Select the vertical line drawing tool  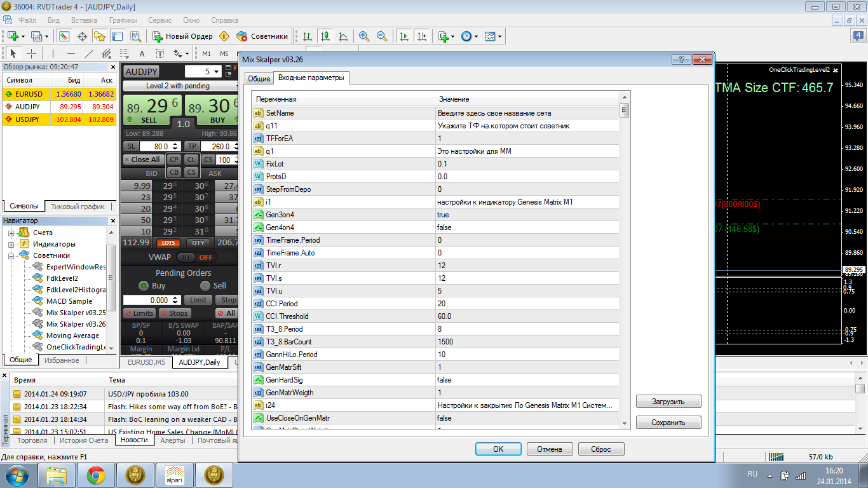click(x=53, y=53)
